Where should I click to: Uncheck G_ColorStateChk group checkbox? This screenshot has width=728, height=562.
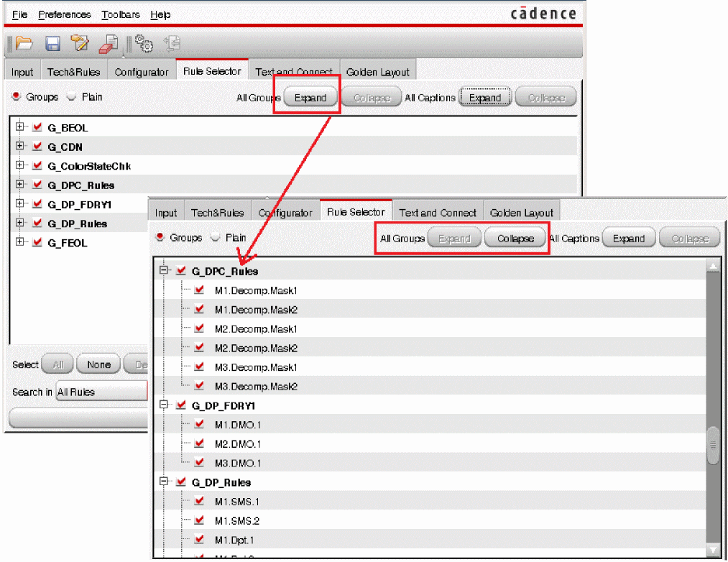click(37, 165)
